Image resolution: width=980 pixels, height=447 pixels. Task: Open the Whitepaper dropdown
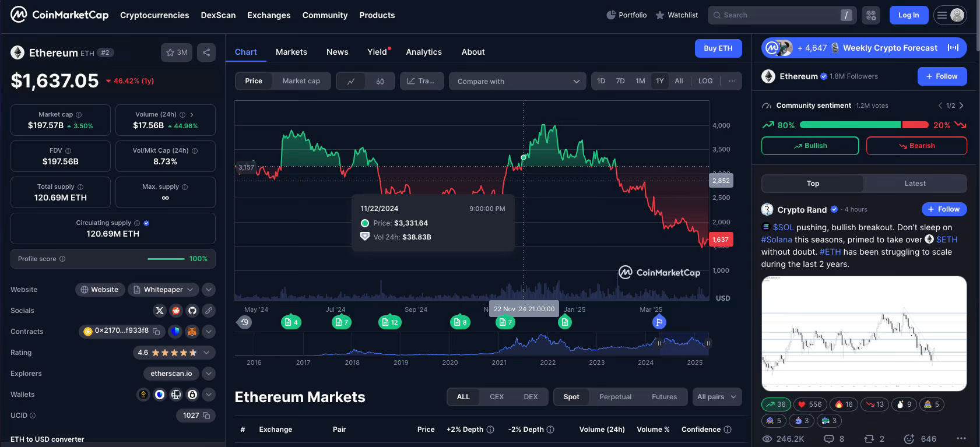(163, 290)
